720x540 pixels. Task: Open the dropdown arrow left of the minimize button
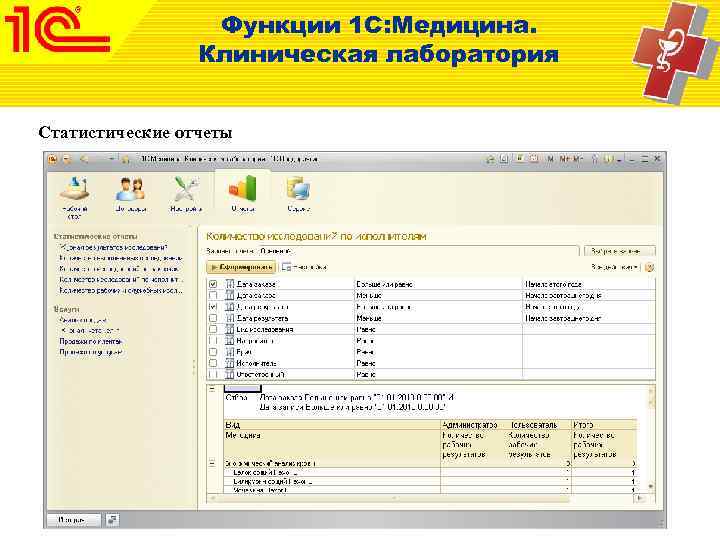coord(619,159)
